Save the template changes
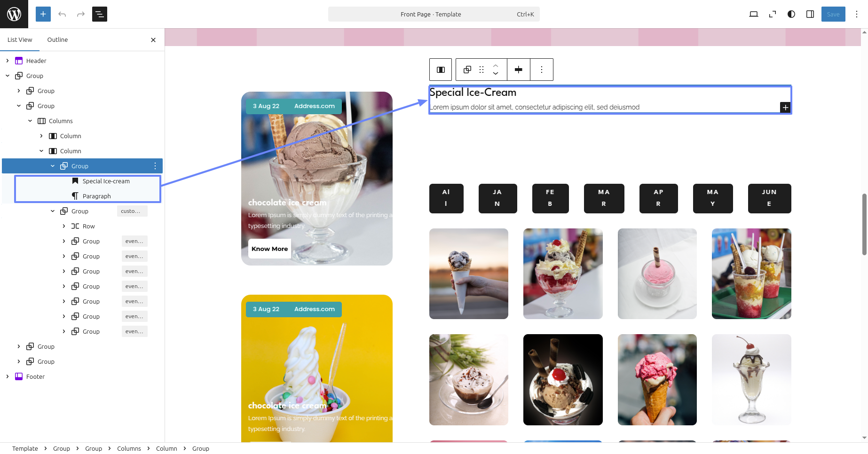Screen dimensions: 868x454 click(x=833, y=14)
